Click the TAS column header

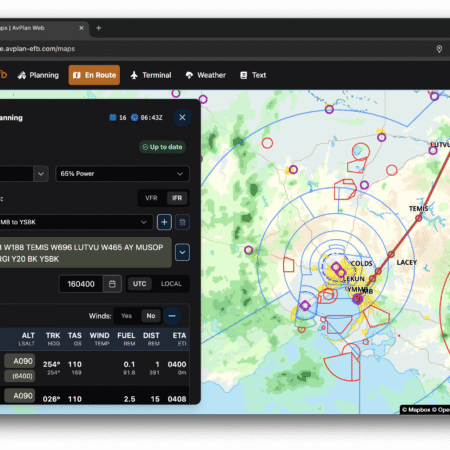pos(75,335)
